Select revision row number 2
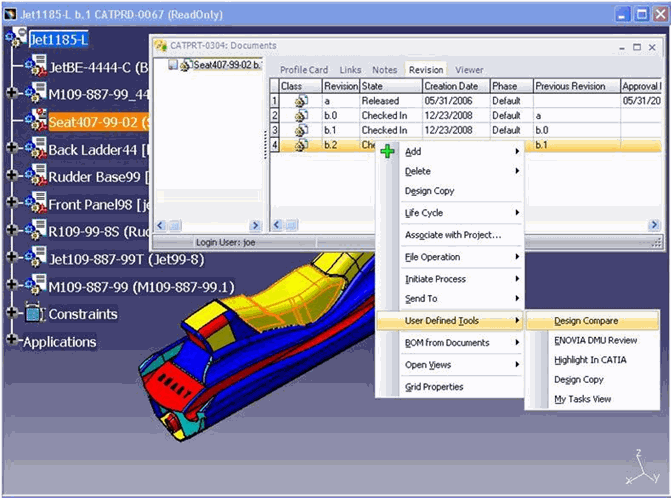This screenshot has width=671, height=498. tap(274, 116)
